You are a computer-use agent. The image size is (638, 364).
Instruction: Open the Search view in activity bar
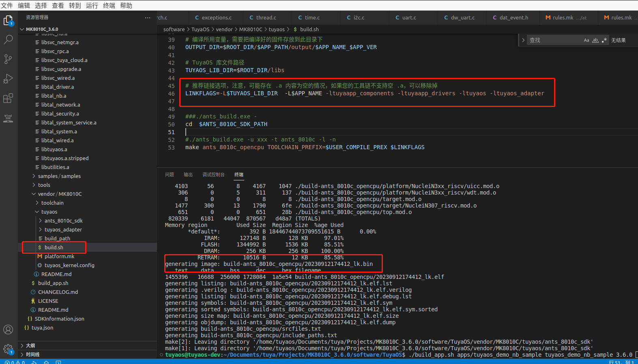tap(8, 40)
